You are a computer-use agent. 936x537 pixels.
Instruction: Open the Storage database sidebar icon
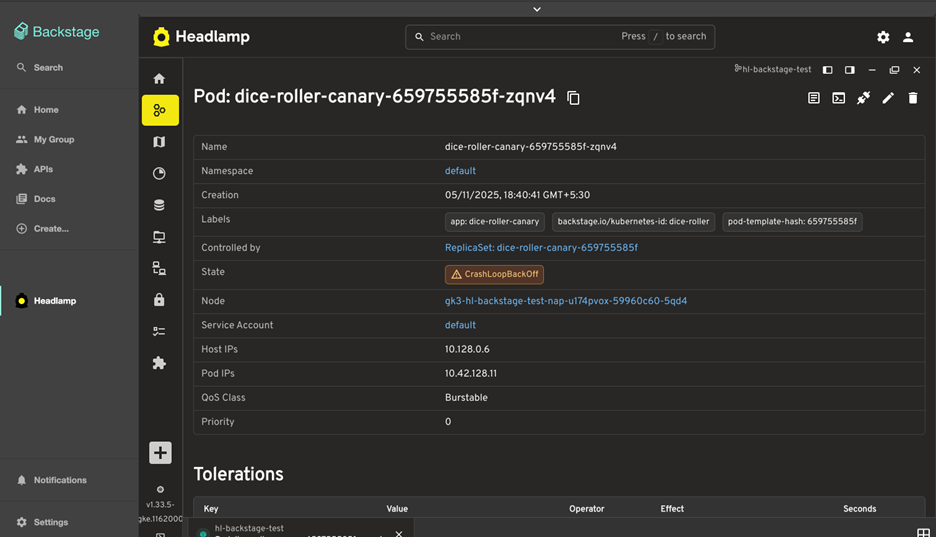tap(159, 205)
